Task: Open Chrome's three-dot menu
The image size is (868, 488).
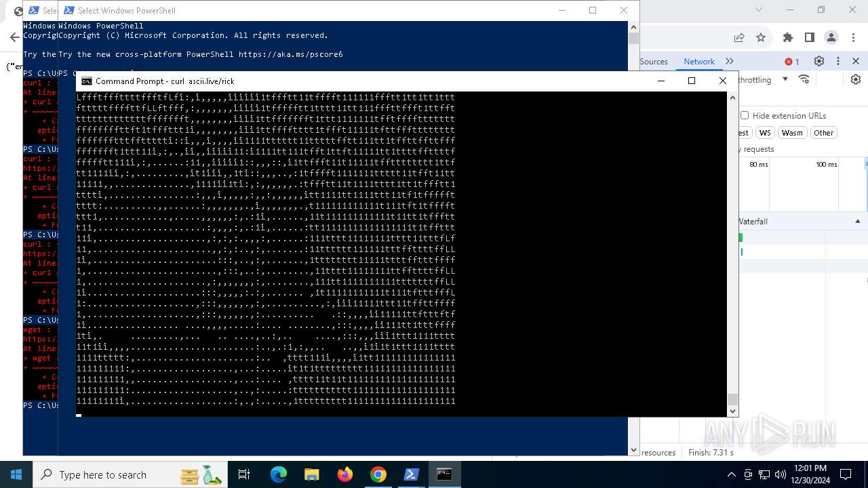Action: (853, 37)
